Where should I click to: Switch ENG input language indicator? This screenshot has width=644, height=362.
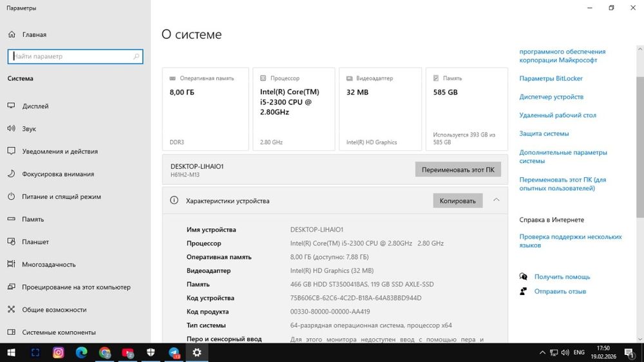pyautogui.click(x=579, y=352)
